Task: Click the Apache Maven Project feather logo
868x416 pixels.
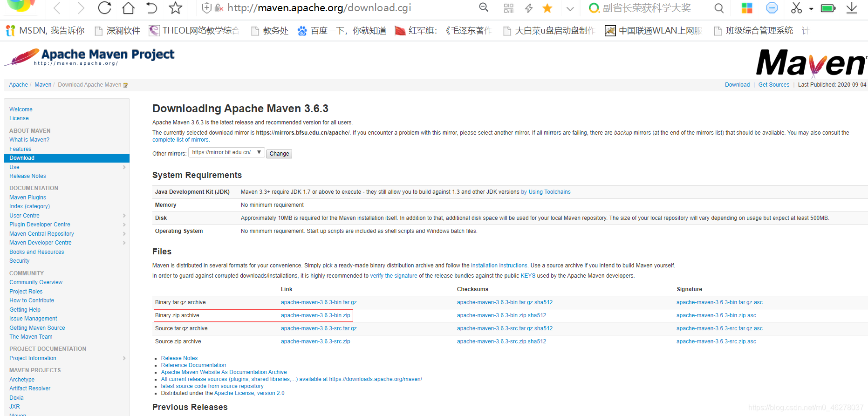Action: click(89, 57)
